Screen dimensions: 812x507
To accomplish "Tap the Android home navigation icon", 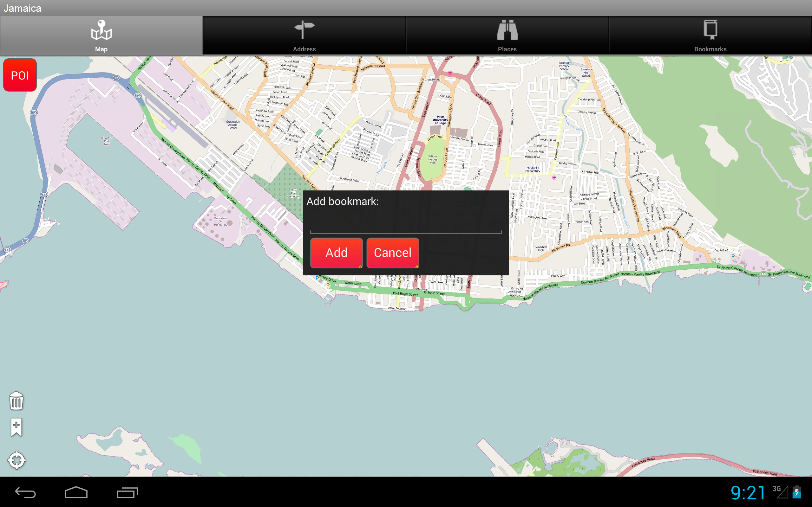I will [76, 492].
